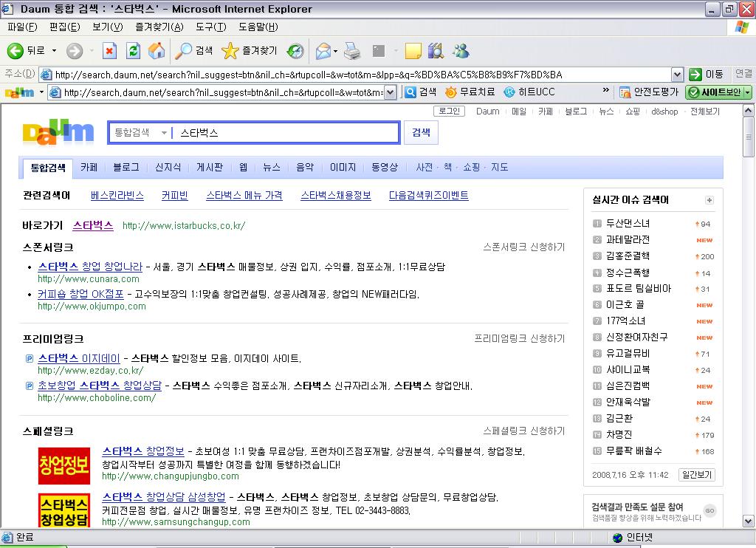Click the 전체보기 top navigation link
756x548 pixels.
point(704,112)
